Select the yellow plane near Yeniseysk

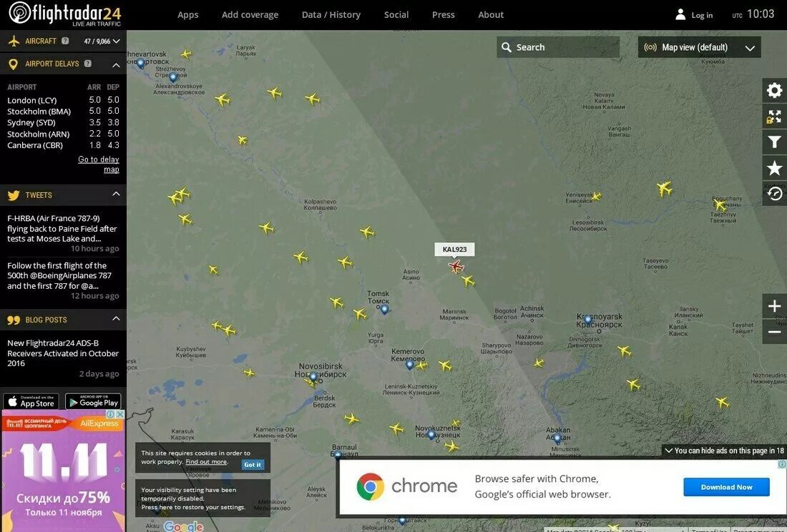click(596, 196)
